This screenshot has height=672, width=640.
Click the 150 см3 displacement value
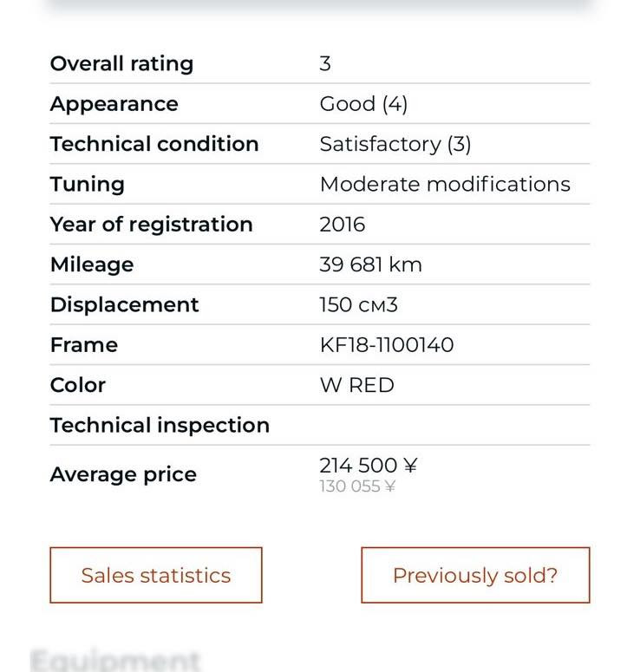(359, 305)
